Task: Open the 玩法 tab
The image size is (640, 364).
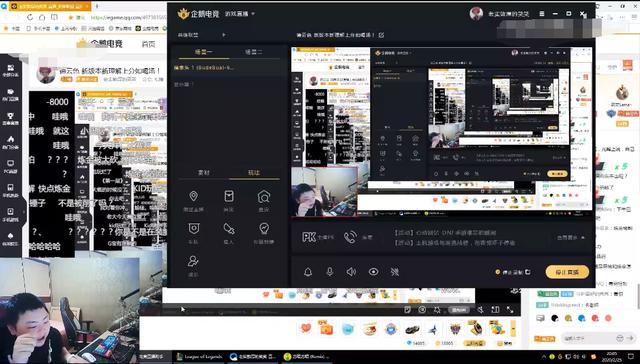Action: 254,173
